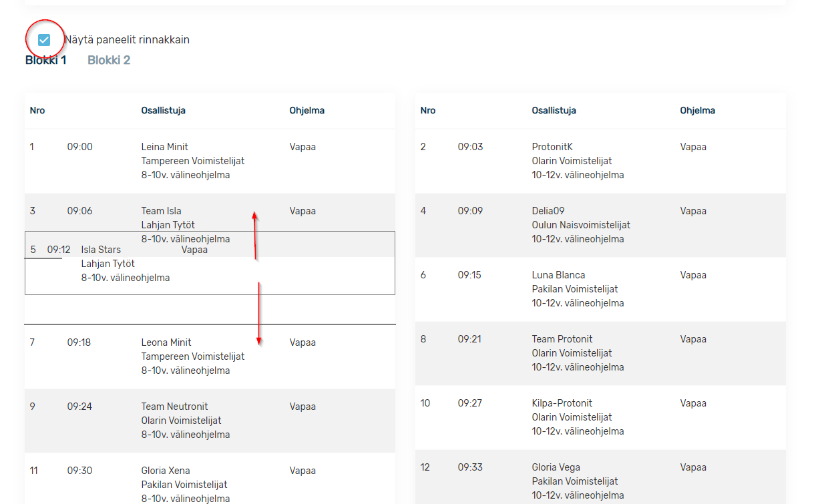Click left panel Nro column header
This screenshot has height=504, width=814.
pyautogui.click(x=37, y=111)
